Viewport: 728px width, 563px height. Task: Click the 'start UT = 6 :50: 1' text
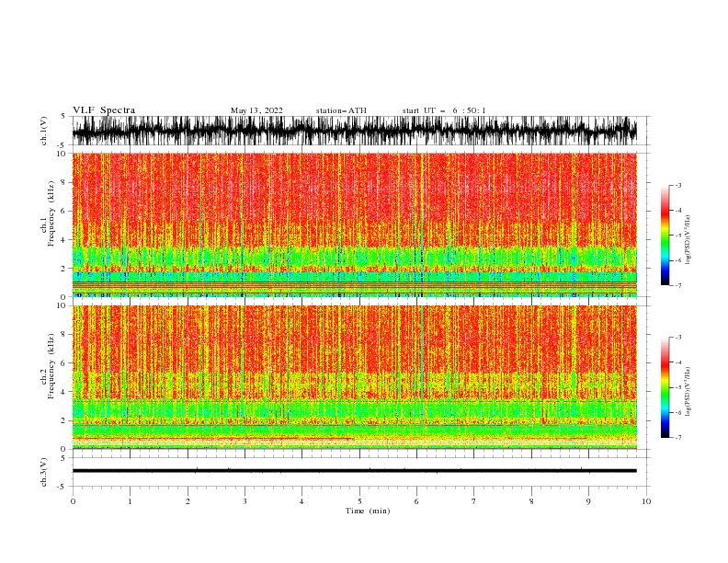(444, 110)
